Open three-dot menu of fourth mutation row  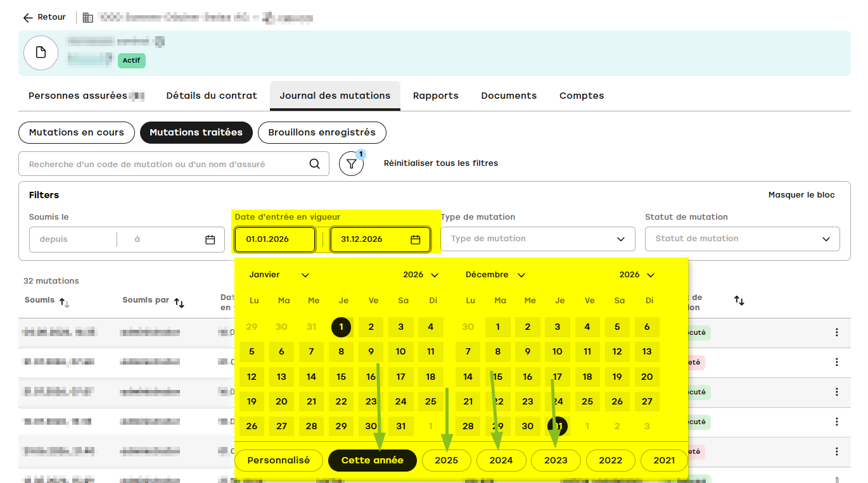coord(837,422)
